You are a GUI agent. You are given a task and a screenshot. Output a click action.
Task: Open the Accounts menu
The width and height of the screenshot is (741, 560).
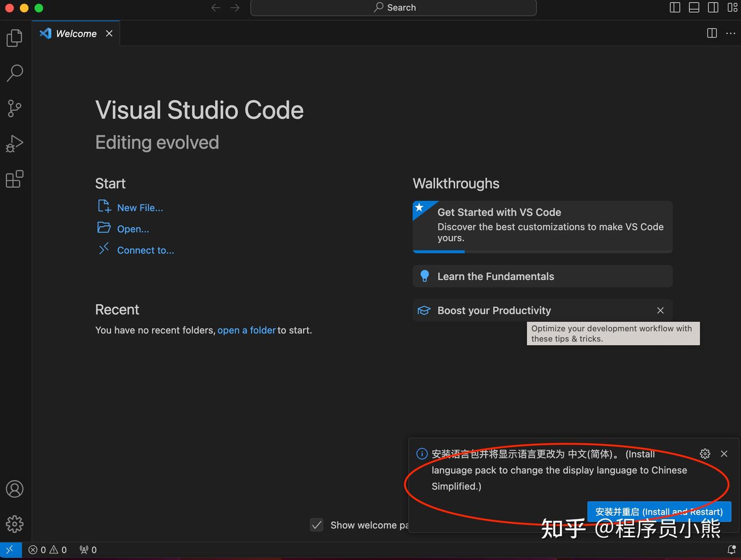pos(14,489)
